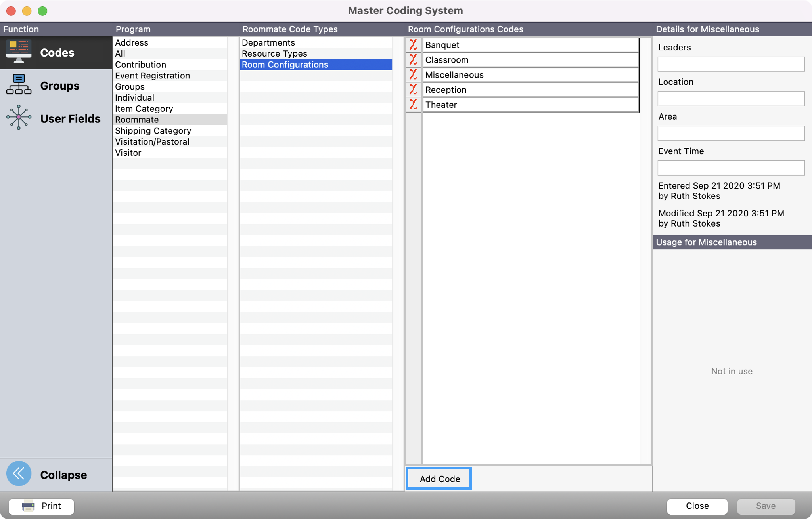
Task: Focus the Event Time text field
Action: pos(731,168)
